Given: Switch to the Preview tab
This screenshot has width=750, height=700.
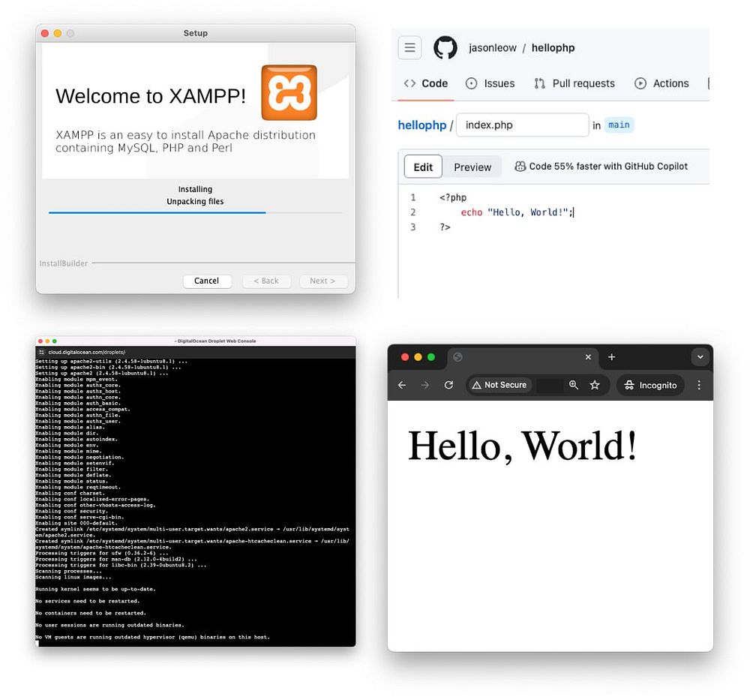Looking at the screenshot, I should pos(472,167).
